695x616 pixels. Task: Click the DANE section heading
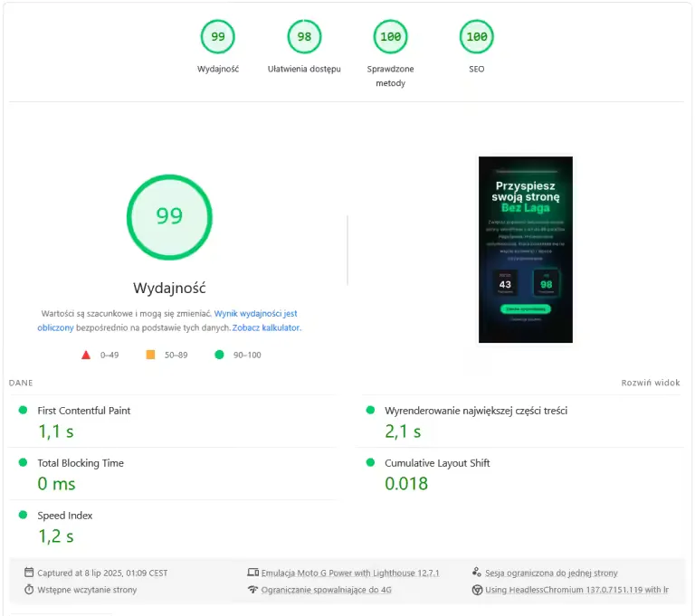(x=21, y=383)
